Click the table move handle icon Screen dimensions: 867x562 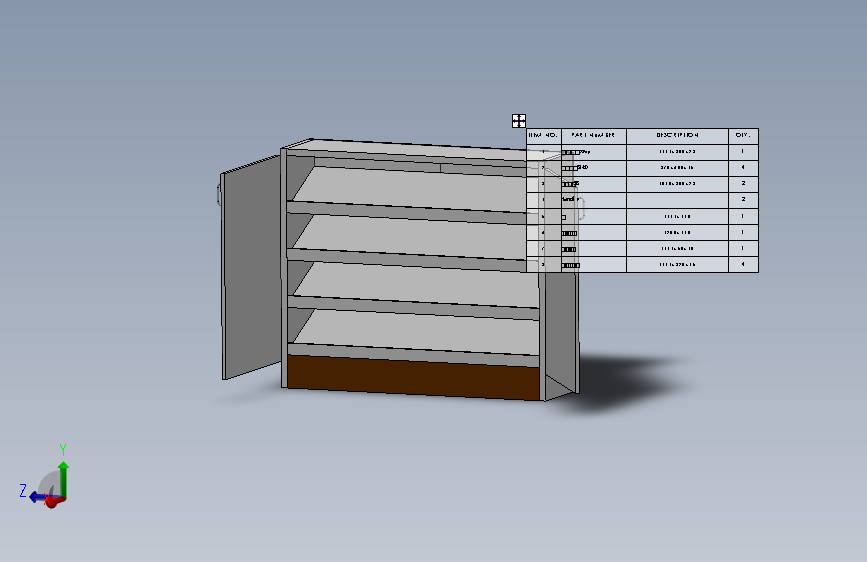[519, 121]
